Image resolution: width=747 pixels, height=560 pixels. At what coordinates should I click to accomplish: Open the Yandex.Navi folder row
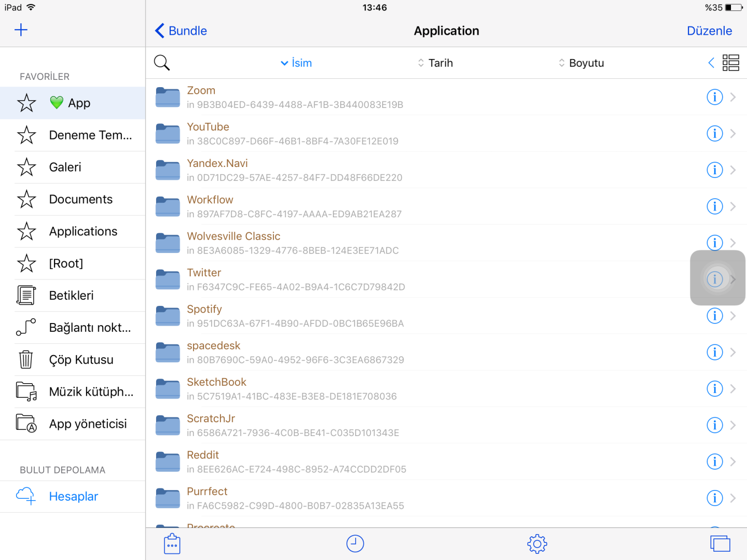pyautogui.click(x=446, y=170)
